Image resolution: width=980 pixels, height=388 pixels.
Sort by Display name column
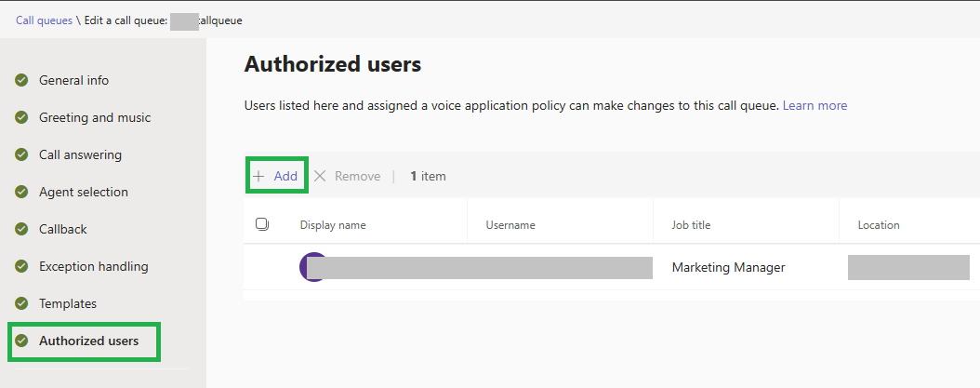click(333, 225)
